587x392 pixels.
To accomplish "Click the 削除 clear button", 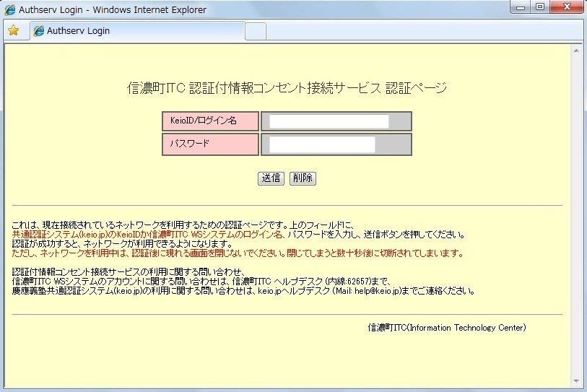I will point(303,178).
